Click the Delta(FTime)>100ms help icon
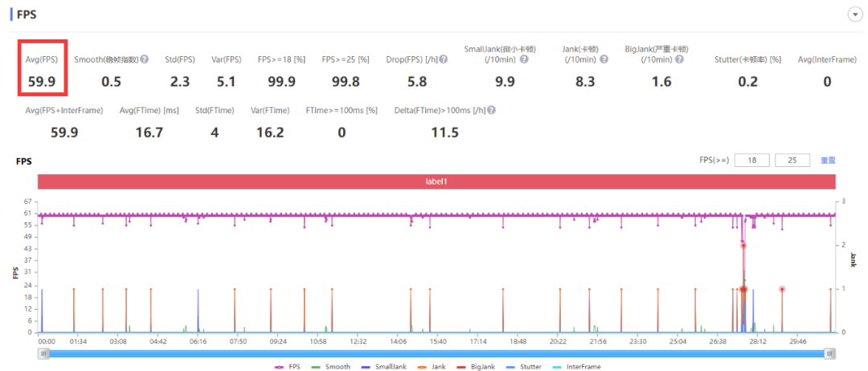The height and width of the screenshot is (371, 868). [492, 110]
